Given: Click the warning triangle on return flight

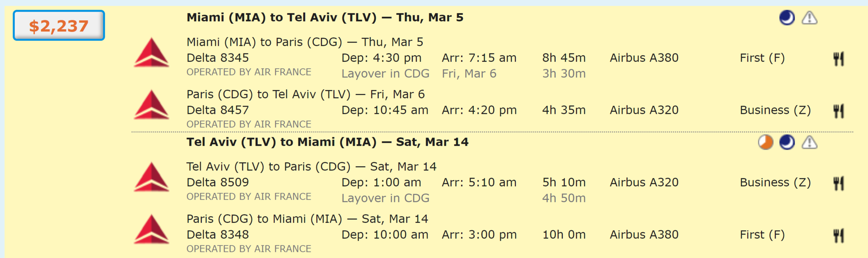Looking at the screenshot, I should (809, 142).
